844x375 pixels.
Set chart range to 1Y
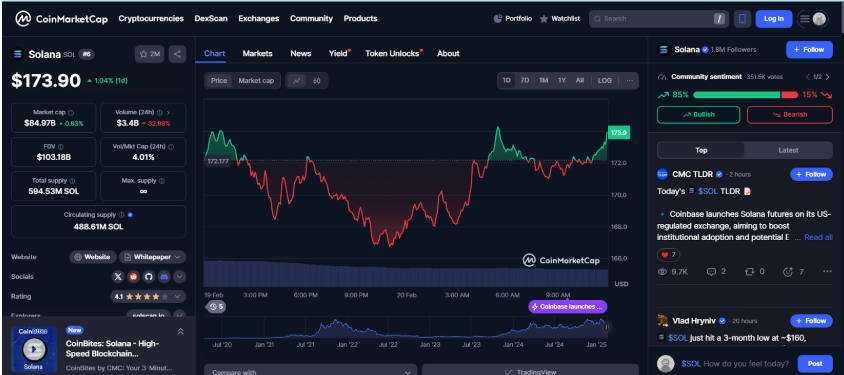562,81
